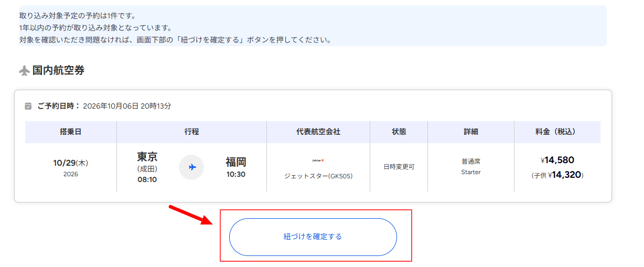Click the 代表航空会社 column header
This screenshot has width=644, height=267.
pos(318,132)
